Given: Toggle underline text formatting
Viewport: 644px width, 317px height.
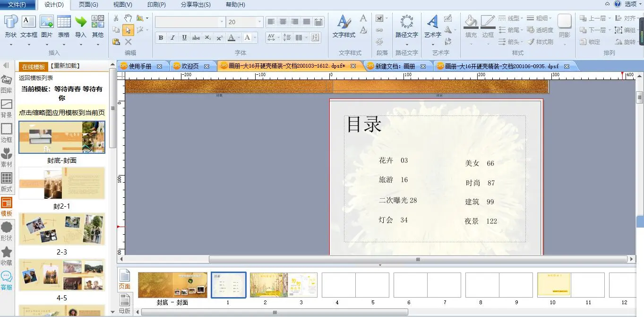Looking at the screenshot, I should point(184,38).
